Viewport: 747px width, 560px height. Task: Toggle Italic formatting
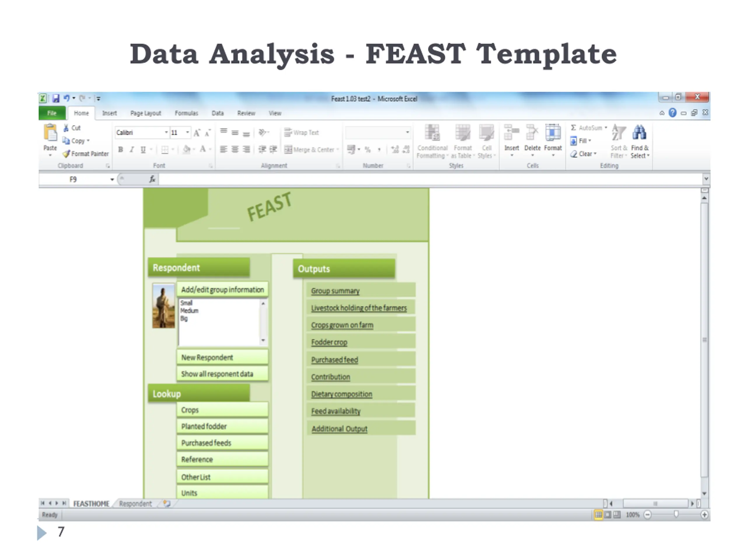pos(132,149)
